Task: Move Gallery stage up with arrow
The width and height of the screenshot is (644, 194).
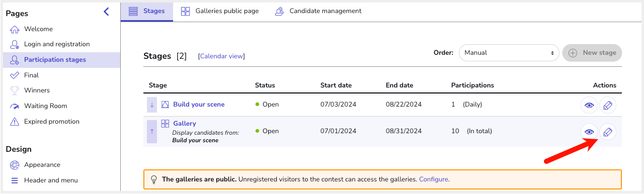Action: [152, 131]
